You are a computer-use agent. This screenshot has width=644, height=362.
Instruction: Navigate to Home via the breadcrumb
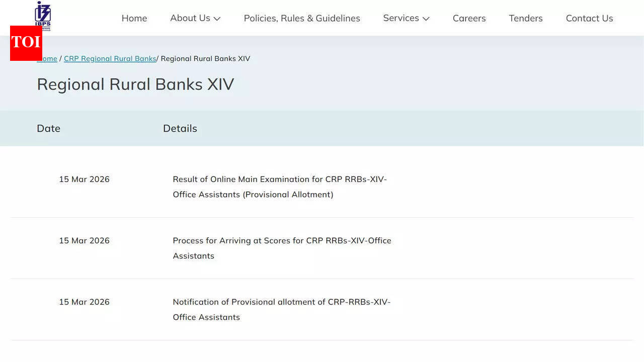(x=47, y=58)
